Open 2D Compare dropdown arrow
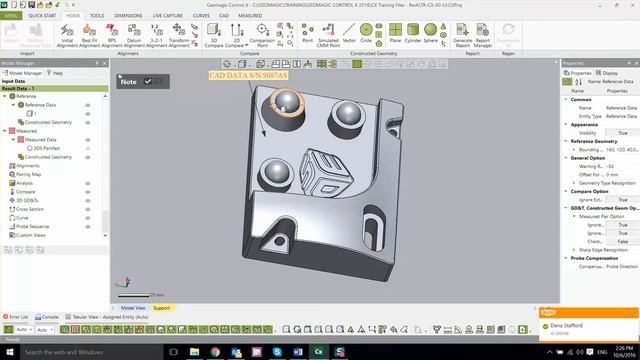The height and width of the screenshot is (360, 640). coord(247,45)
